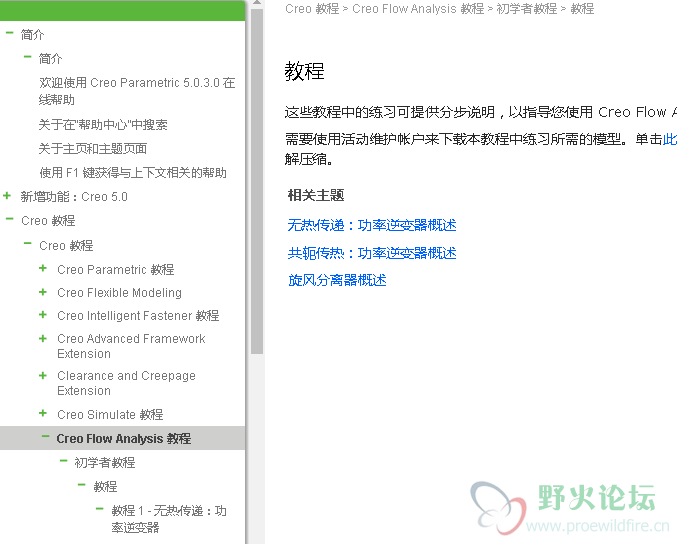Expand the Creo Parametric 教程 node
This screenshot has width=679, height=544.
coord(42,269)
